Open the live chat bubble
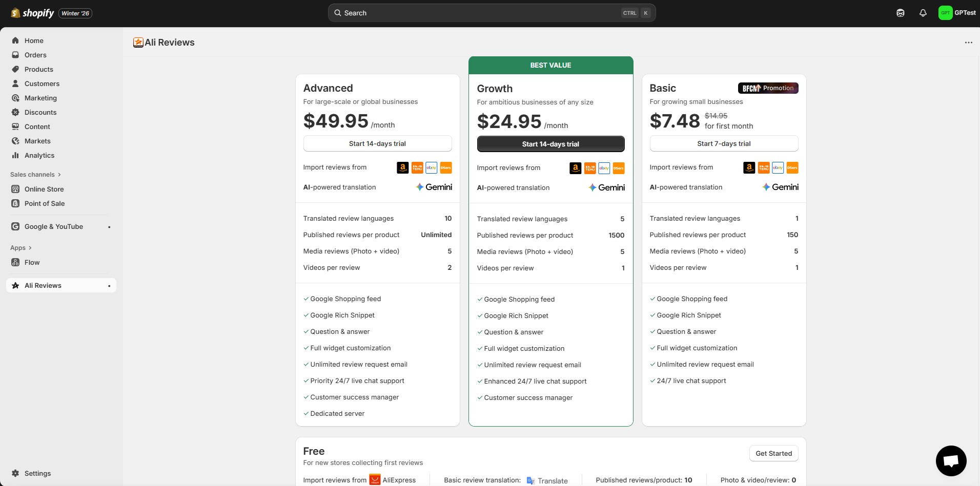 tap(951, 460)
